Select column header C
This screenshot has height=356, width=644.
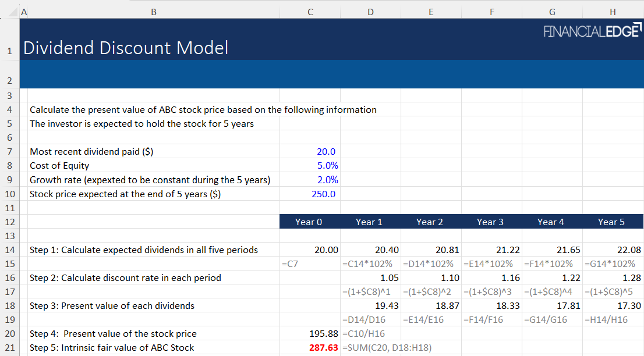[x=310, y=11]
